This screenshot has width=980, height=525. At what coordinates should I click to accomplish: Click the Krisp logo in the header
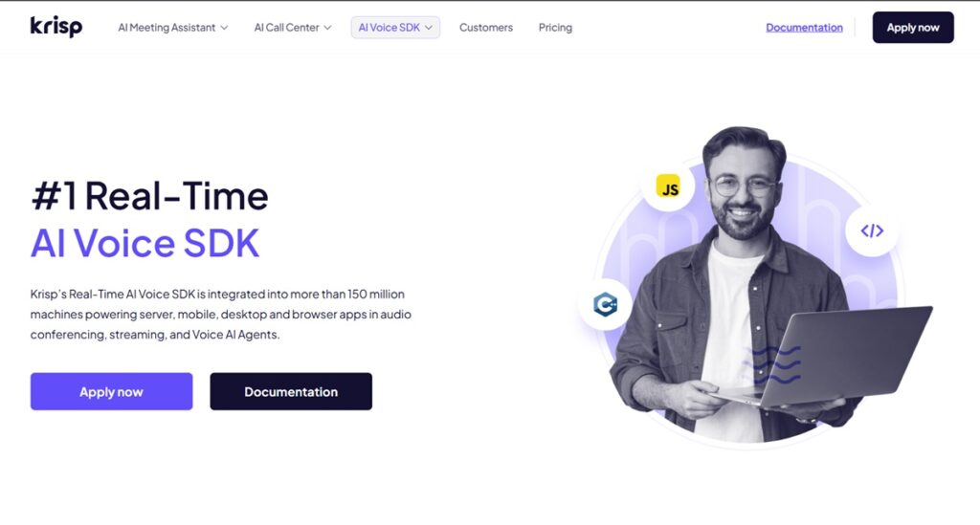56,27
